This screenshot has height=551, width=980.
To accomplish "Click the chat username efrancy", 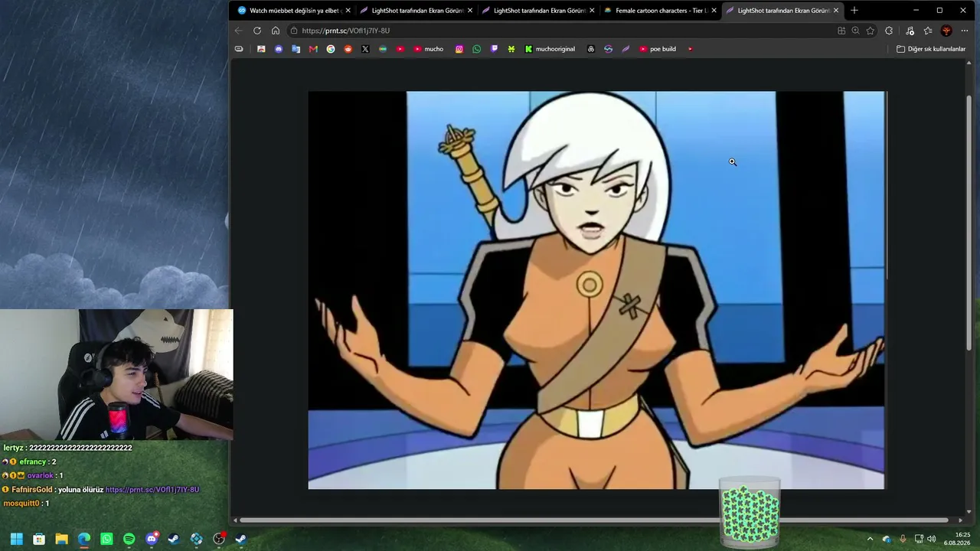I will [33, 462].
